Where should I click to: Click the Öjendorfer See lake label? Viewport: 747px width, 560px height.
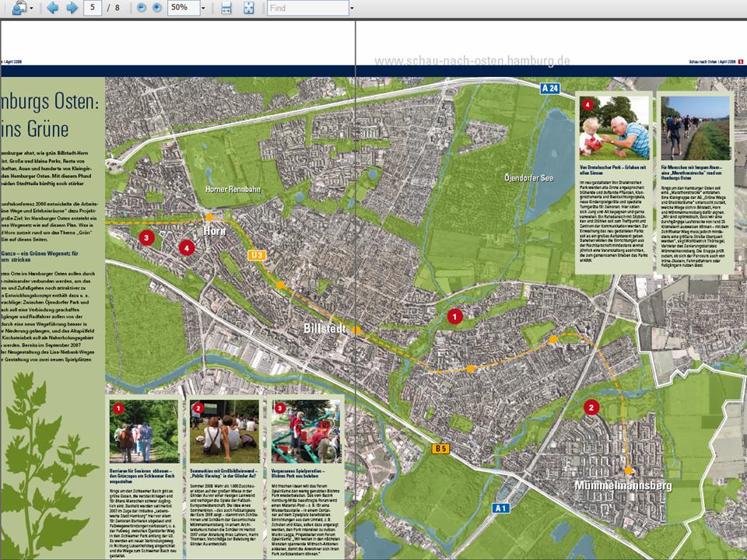click(531, 177)
